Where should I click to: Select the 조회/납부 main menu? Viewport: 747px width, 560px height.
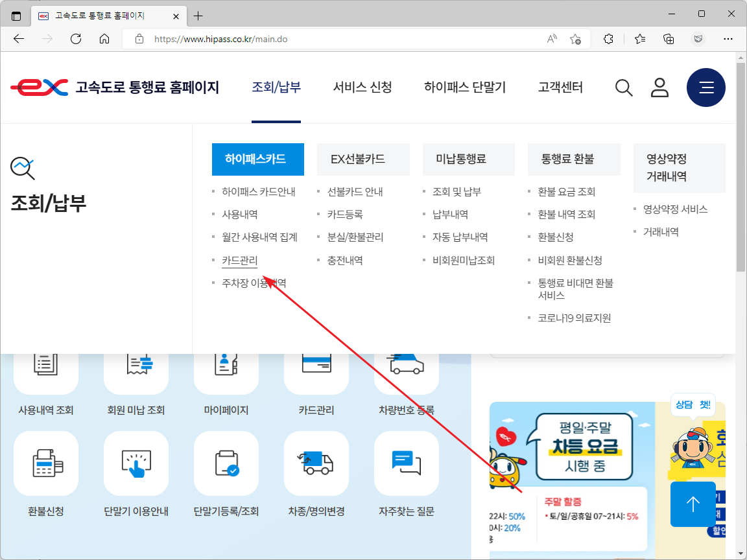[x=276, y=87]
